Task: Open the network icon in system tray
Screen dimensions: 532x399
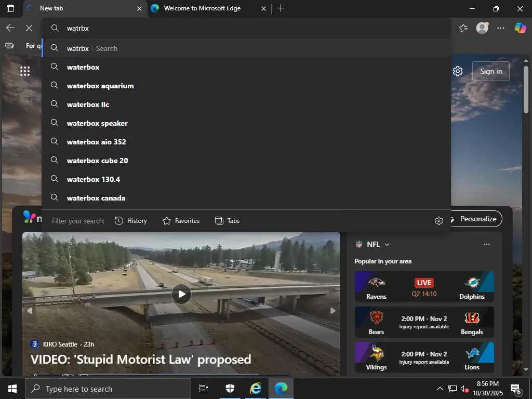Action: coord(453,389)
